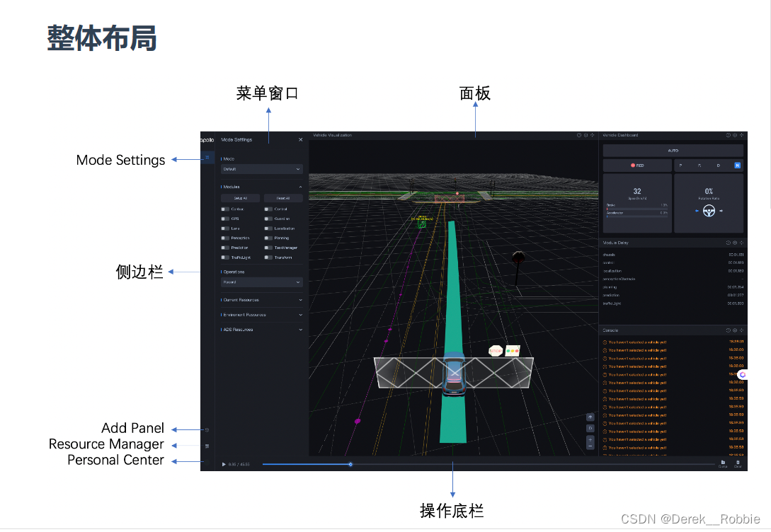Expand the ADS Resources section
Screen dimensions: 771x532
300,330
